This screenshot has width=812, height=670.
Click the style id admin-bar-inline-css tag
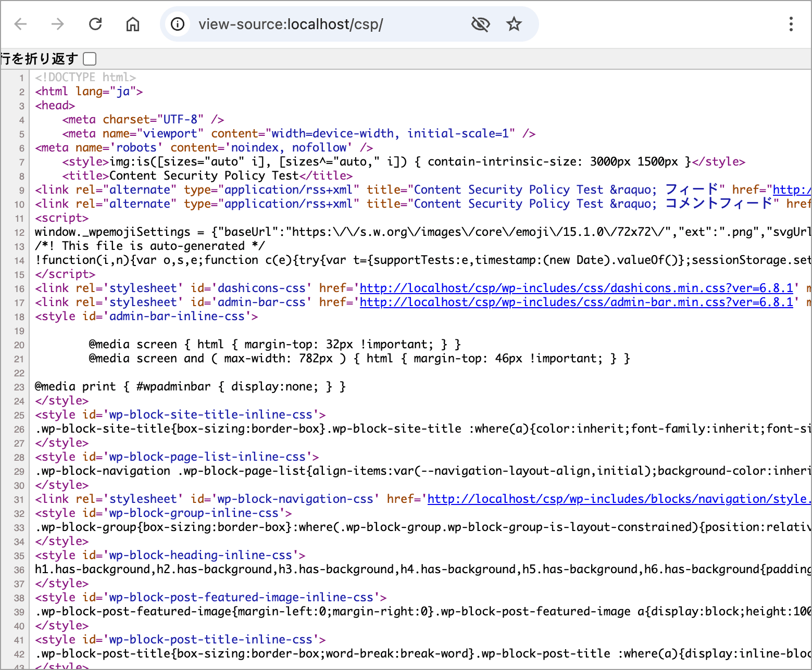pos(146,317)
